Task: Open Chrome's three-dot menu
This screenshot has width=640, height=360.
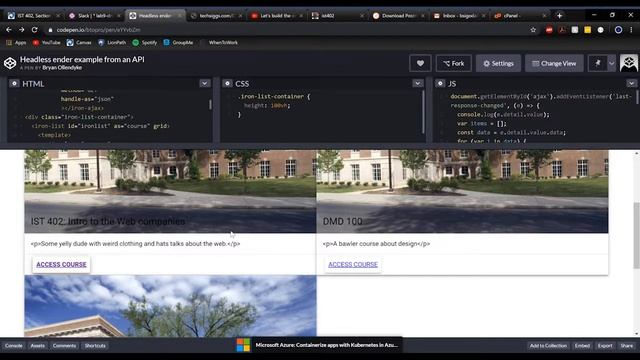Action: pyautogui.click(x=631, y=30)
